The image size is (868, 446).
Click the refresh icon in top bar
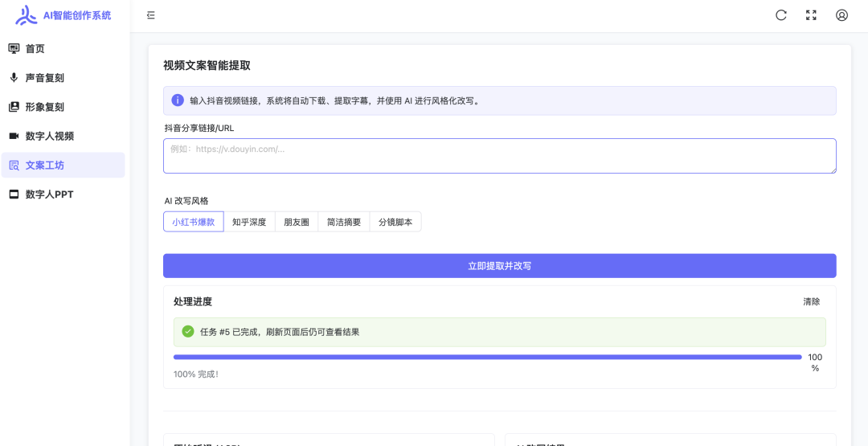pos(781,15)
